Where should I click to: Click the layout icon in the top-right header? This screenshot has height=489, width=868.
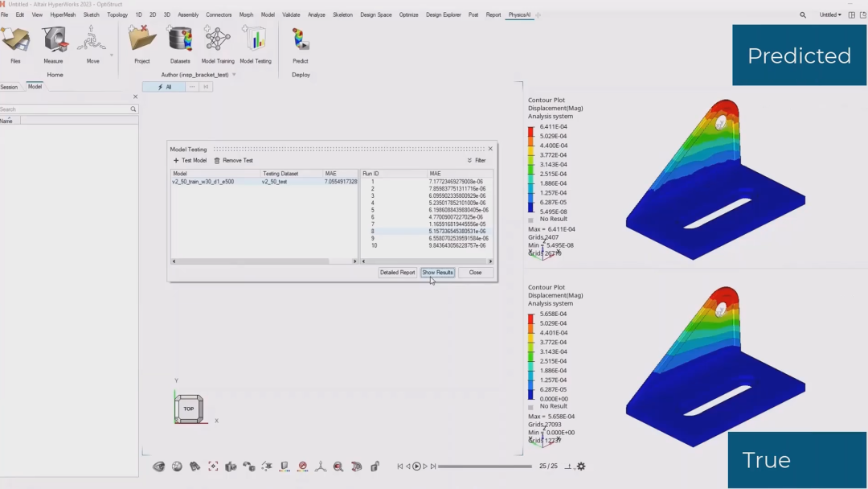(851, 15)
